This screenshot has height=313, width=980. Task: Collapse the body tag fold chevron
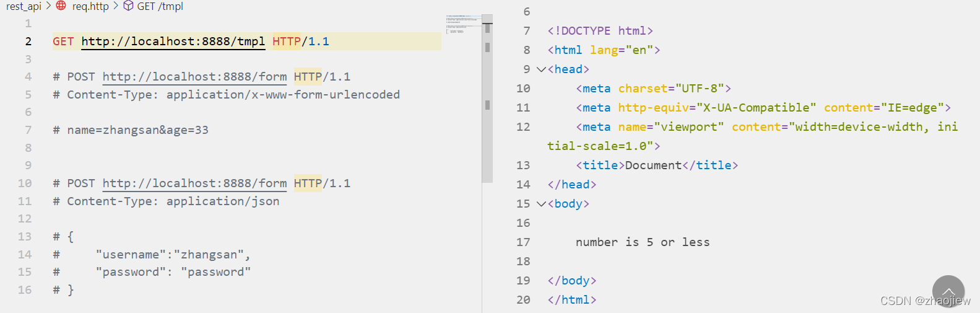click(x=541, y=204)
